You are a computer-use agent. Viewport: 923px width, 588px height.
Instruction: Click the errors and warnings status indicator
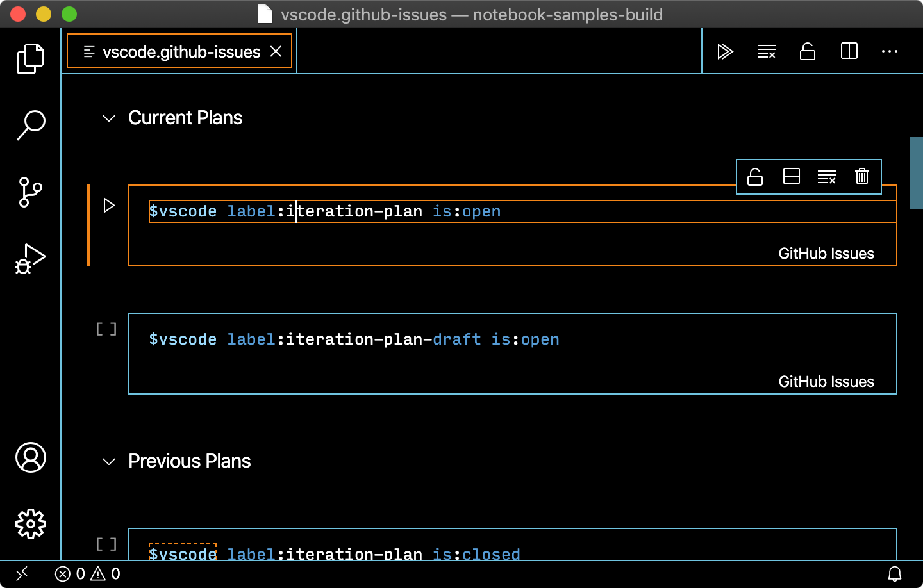coord(87,573)
